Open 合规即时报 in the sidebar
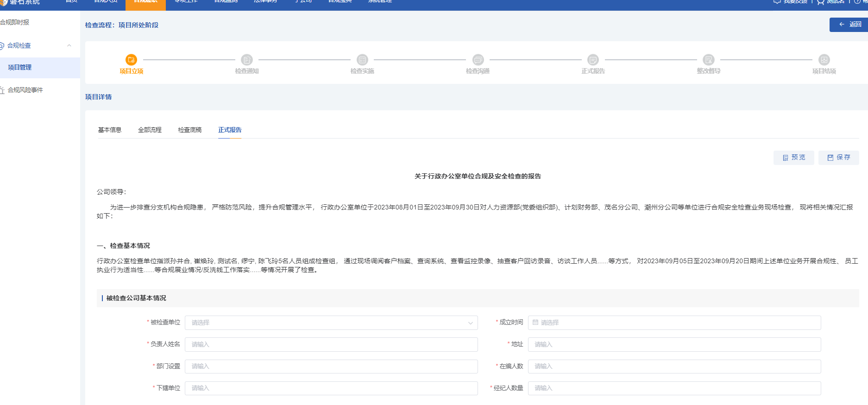 (x=15, y=22)
